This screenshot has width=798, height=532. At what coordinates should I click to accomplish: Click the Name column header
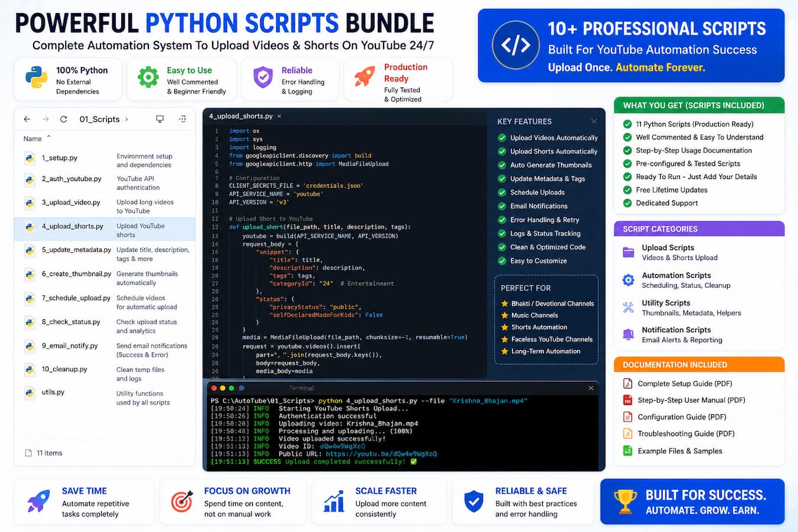click(33, 139)
